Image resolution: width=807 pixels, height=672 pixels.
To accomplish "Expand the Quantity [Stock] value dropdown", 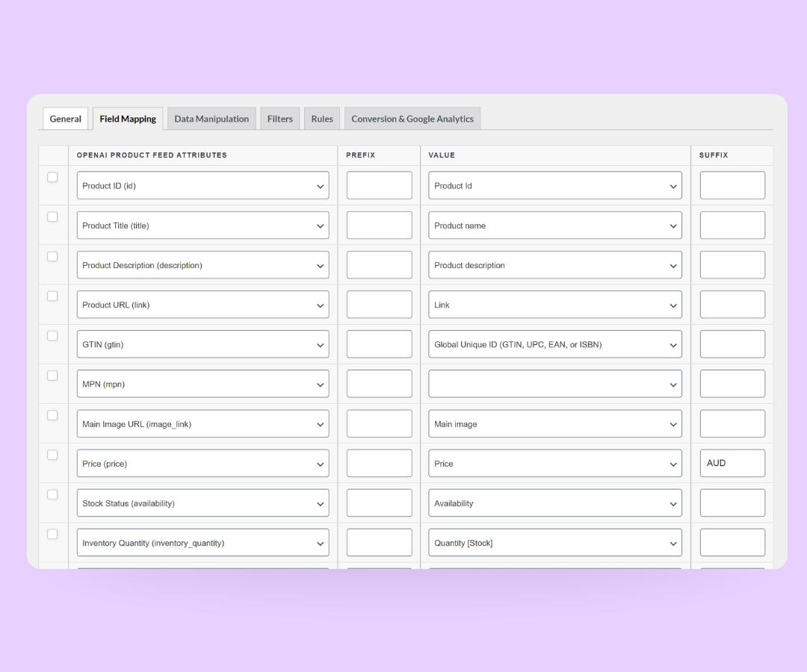I will [554, 543].
